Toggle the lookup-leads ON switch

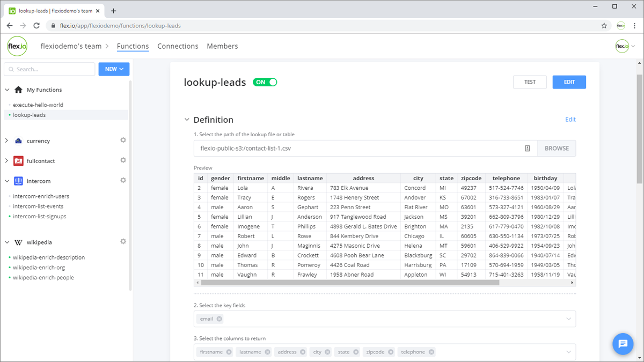pyautogui.click(x=265, y=82)
